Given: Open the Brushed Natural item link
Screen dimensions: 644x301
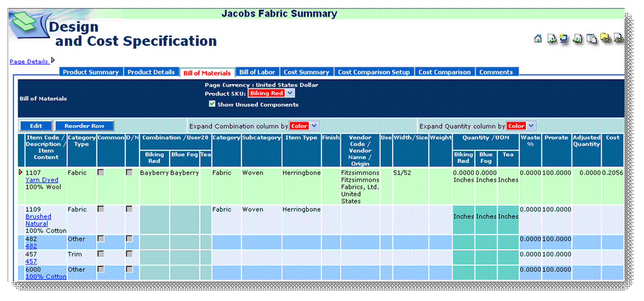Looking at the screenshot, I should tap(38, 220).
